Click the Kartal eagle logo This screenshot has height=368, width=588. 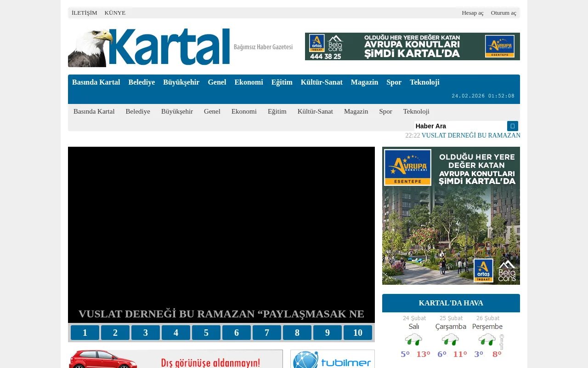pos(90,46)
